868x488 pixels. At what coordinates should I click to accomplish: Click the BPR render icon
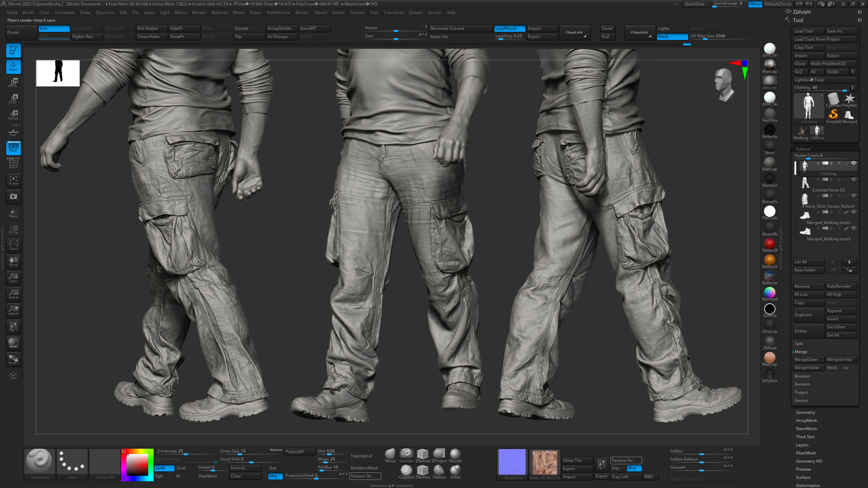click(x=14, y=343)
